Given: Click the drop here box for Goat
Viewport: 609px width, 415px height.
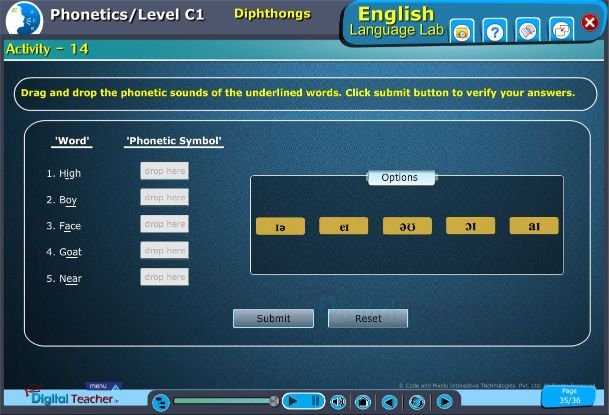Looking at the screenshot, I should pos(165,250).
